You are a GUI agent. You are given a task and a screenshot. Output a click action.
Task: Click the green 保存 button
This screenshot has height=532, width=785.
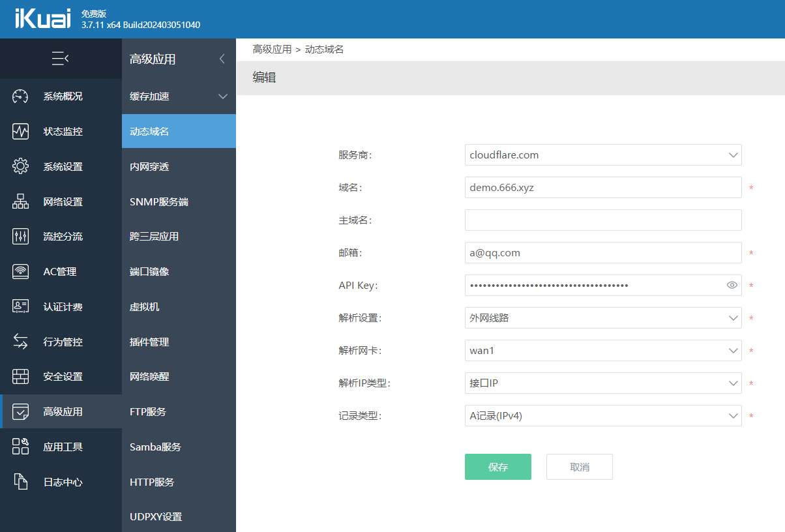pos(498,467)
